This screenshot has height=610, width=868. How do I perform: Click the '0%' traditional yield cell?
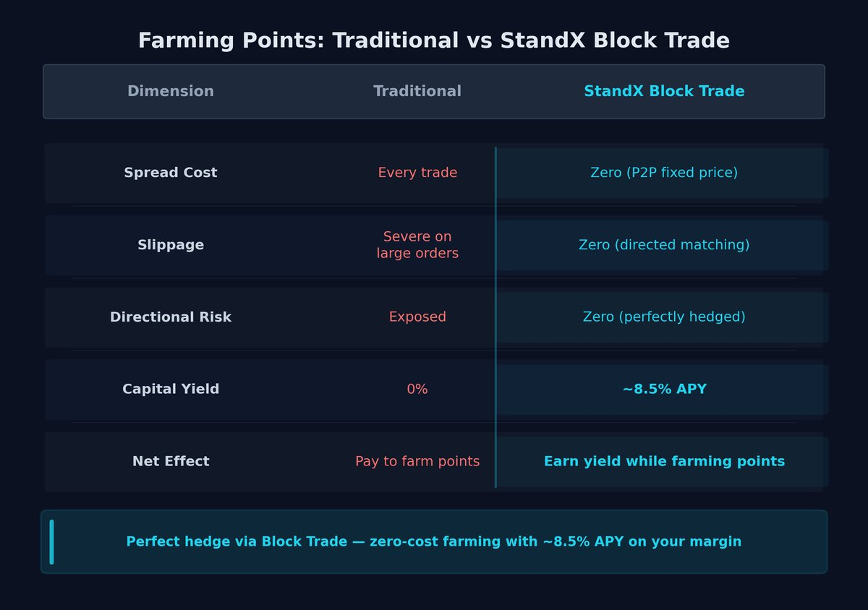[417, 389]
